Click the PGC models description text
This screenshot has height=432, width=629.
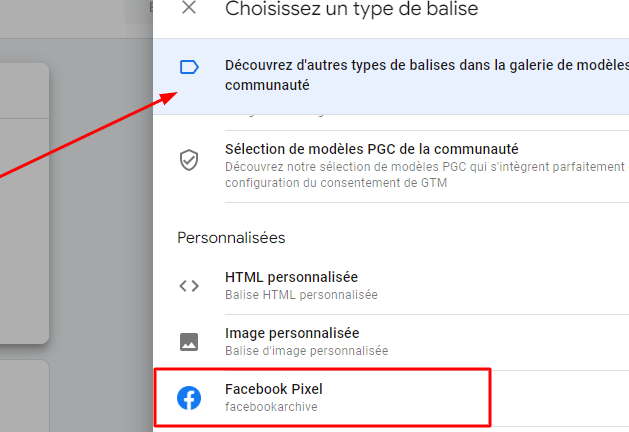click(x=425, y=174)
